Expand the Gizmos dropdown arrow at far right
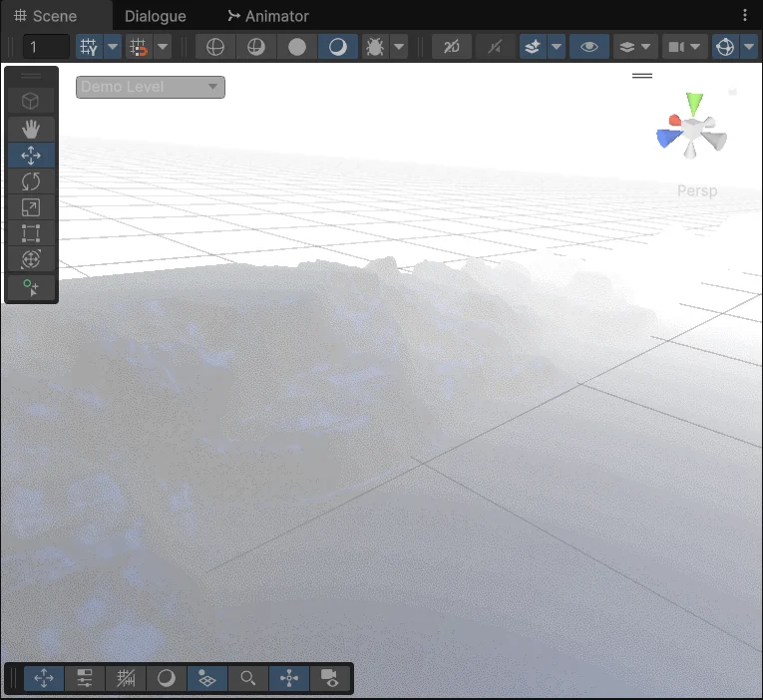 [749, 47]
